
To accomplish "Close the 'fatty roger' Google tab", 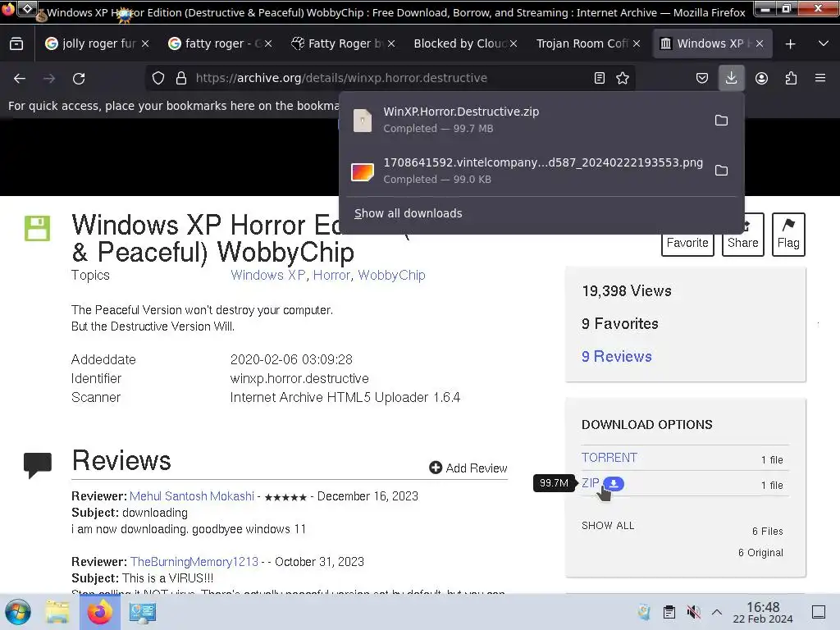I will point(268,44).
